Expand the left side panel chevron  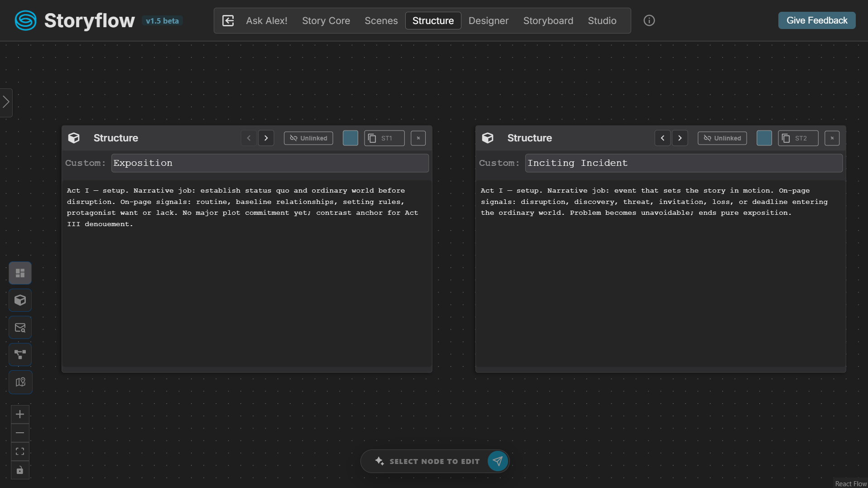point(6,102)
